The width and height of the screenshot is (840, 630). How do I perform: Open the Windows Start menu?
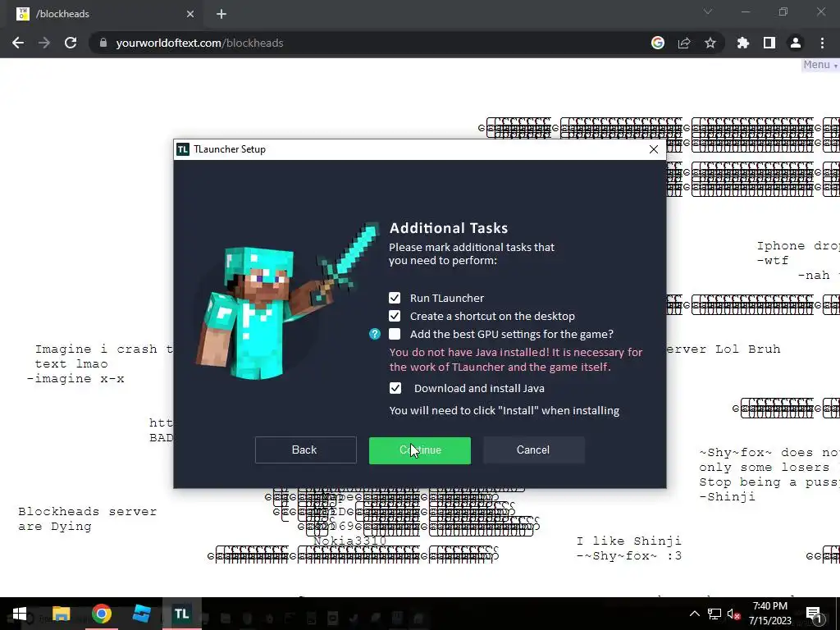[x=20, y=614]
